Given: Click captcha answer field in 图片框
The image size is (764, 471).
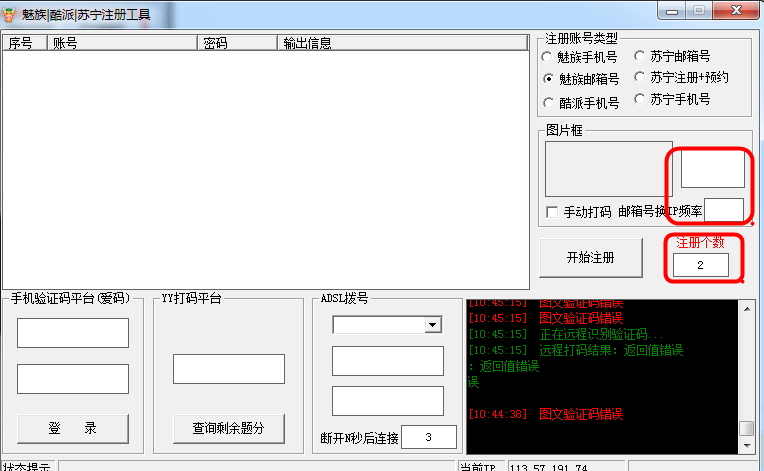Looking at the screenshot, I should click(712, 169).
